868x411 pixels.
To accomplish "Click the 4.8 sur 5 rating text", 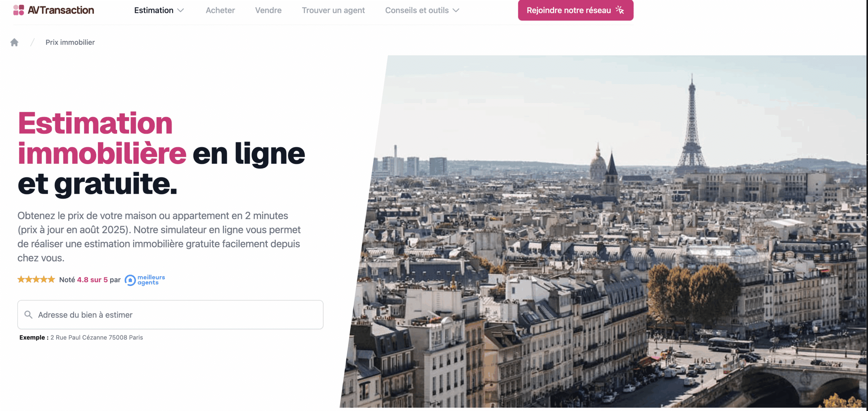I will point(92,280).
